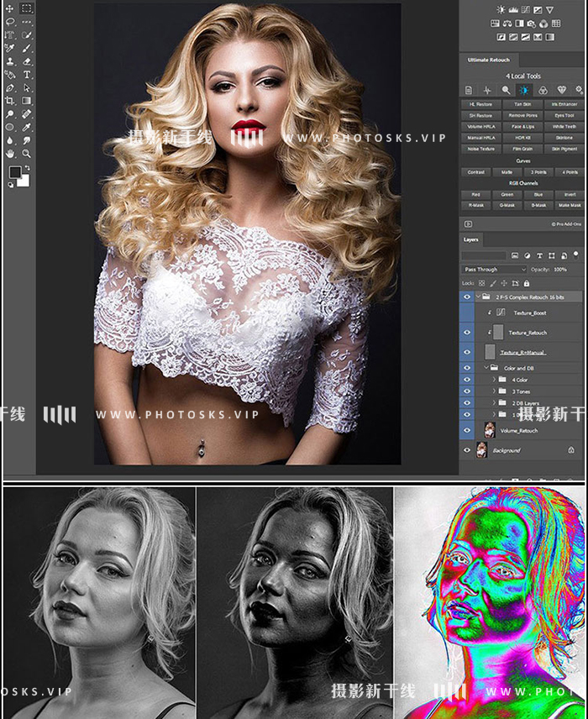Collapse the Color and DB group
588x719 pixels.
486,368
